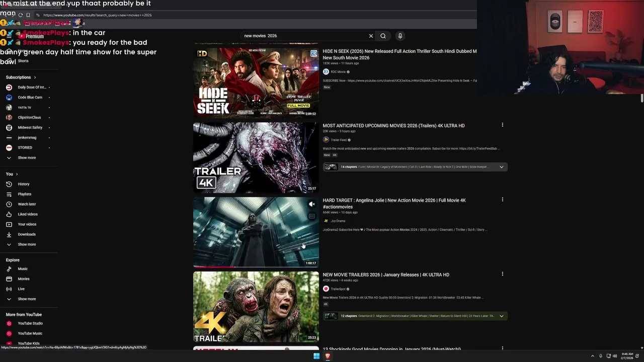Open NEW MOVIE TRAILERS 2026 January Releases title
Image resolution: width=644 pixels, height=362 pixels.
click(386, 275)
